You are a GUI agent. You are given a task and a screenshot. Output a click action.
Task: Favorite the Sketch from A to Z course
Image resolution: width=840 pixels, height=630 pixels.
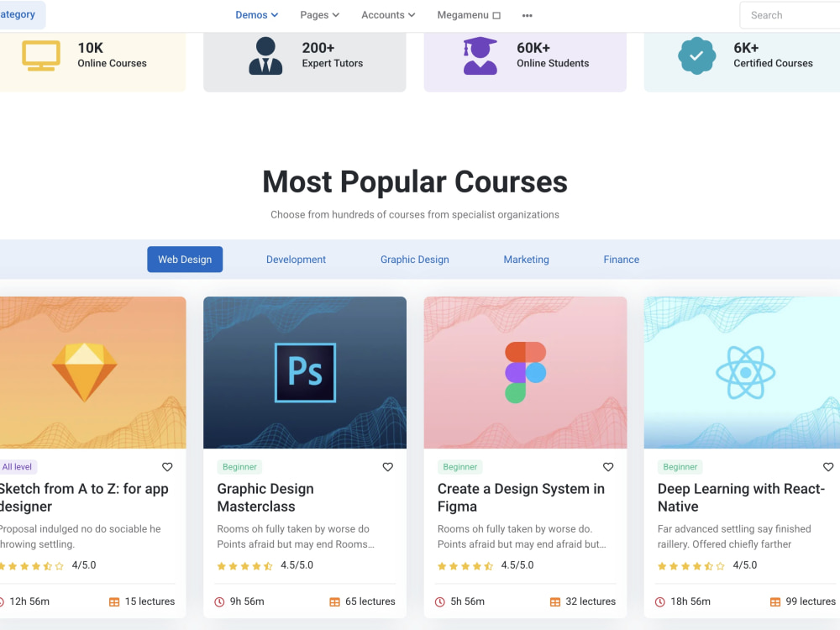pyautogui.click(x=167, y=466)
